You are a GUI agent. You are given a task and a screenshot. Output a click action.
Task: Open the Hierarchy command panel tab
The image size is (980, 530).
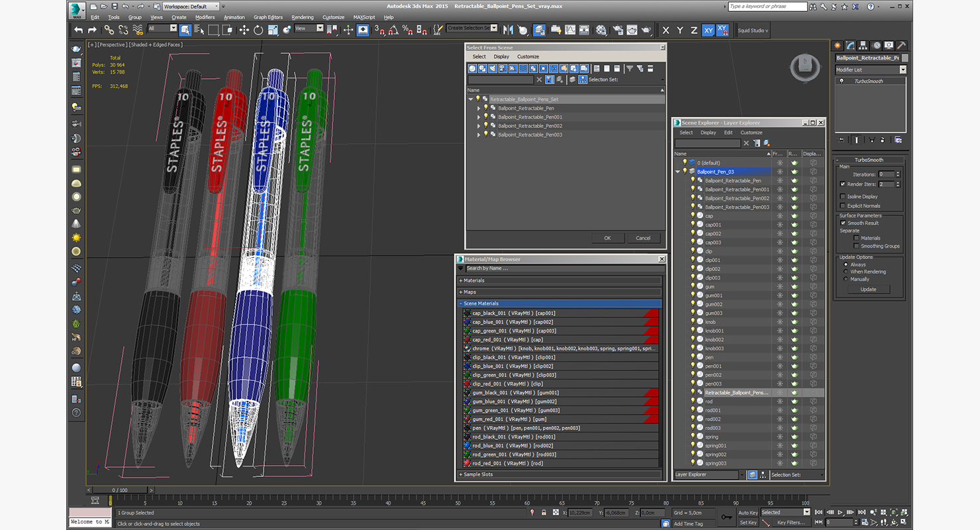click(864, 46)
